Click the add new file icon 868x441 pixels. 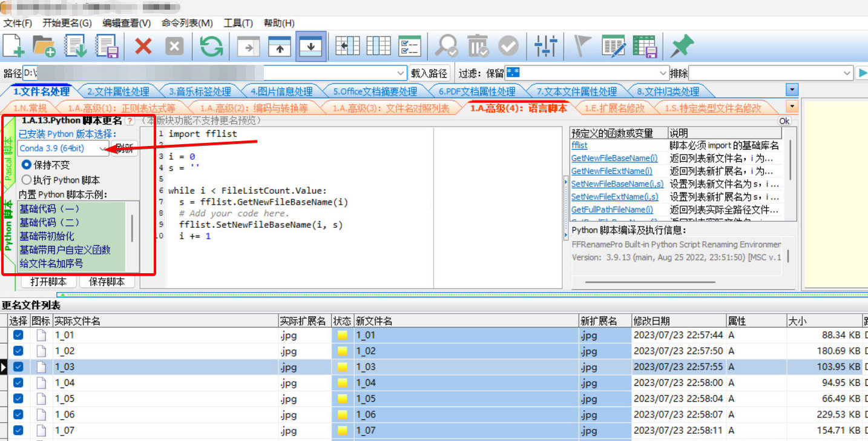(14, 47)
